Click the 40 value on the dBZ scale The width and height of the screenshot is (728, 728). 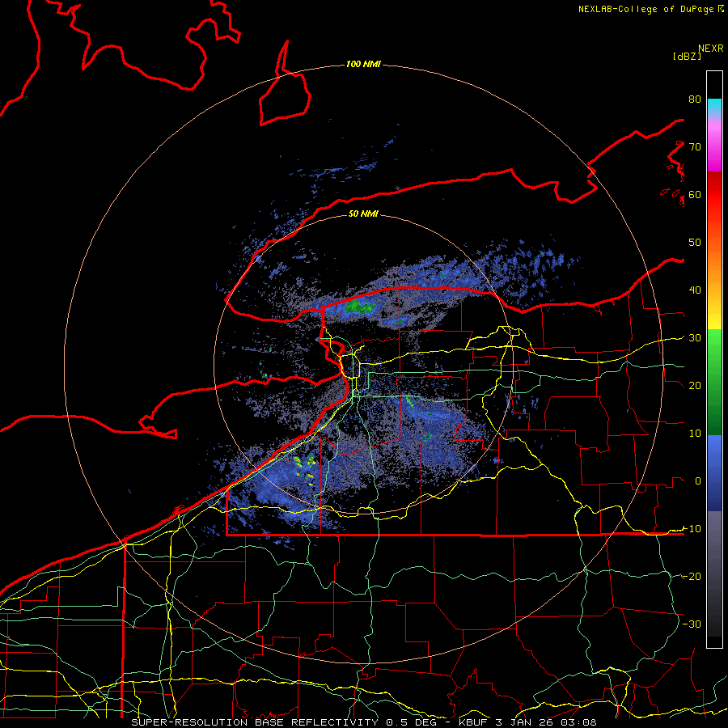click(x=695, y=290)
